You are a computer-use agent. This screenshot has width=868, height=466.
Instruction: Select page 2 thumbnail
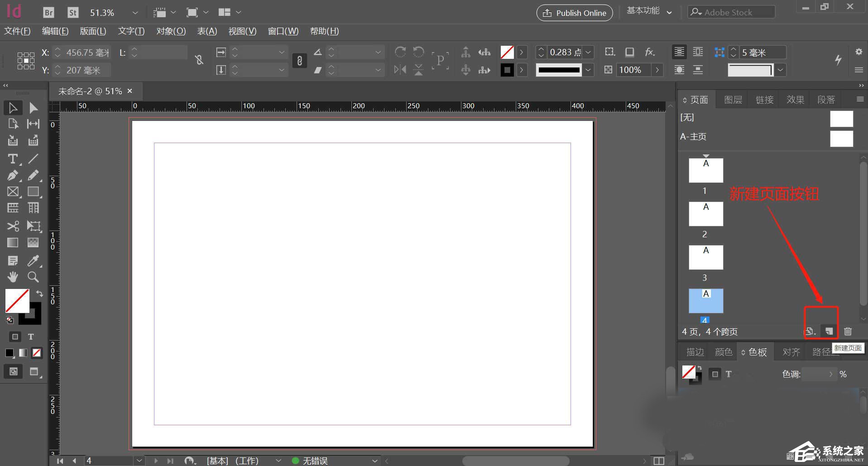point(705,214)
